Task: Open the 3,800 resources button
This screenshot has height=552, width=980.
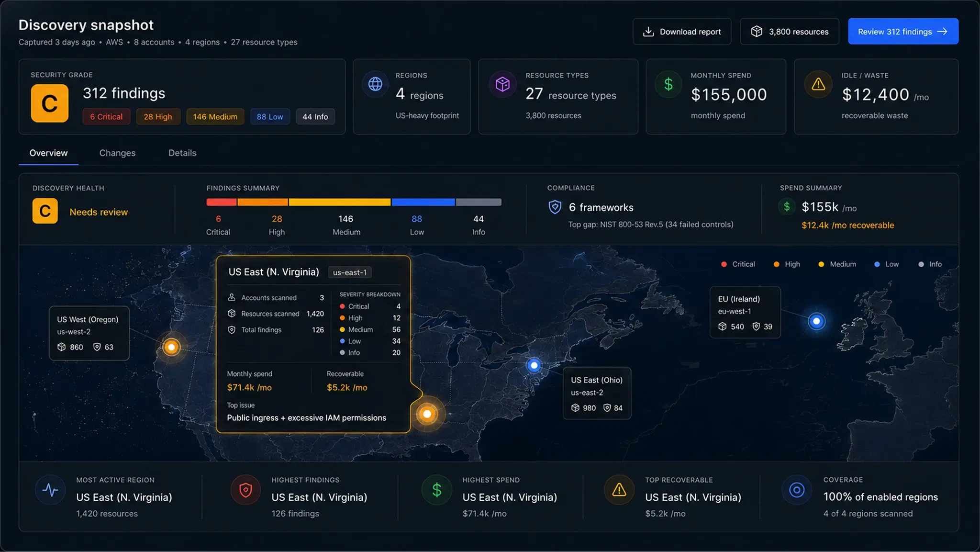Action: click(790, 32)
